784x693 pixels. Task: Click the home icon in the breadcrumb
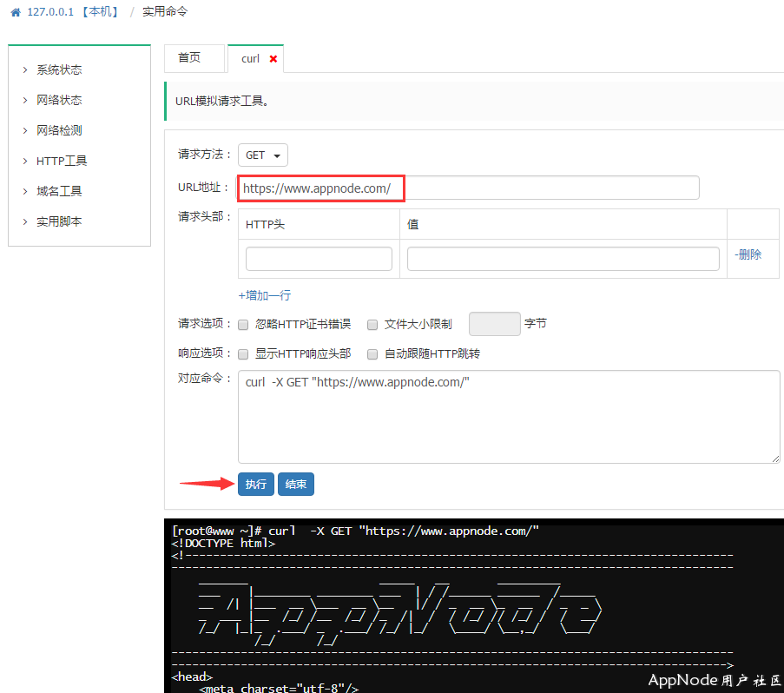16,12
